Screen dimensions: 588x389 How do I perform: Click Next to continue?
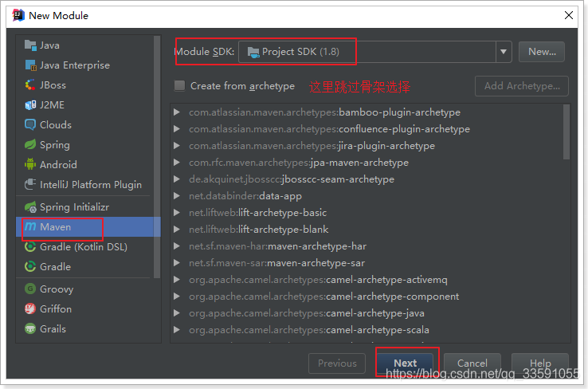pyautogui.click(x=405, y=363)
